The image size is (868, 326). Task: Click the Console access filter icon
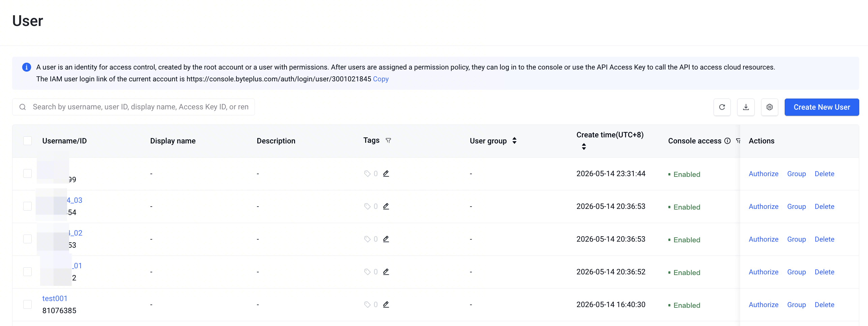tap(738, 141)
